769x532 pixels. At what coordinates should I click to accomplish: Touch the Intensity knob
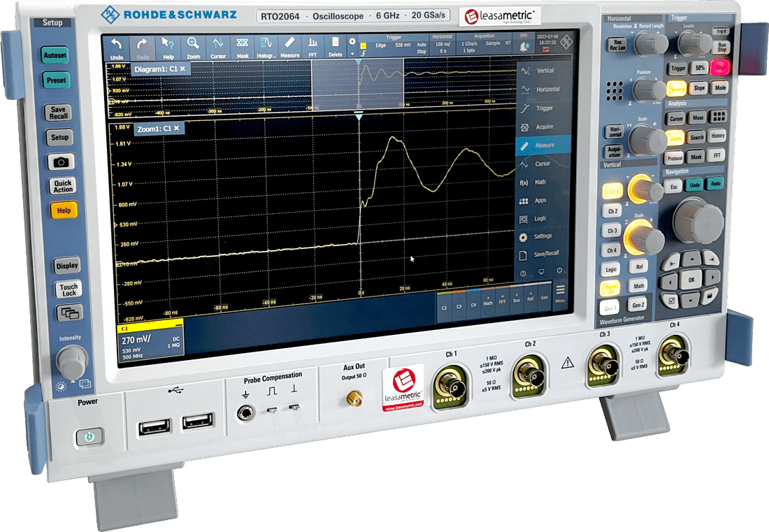pos(72,362)
